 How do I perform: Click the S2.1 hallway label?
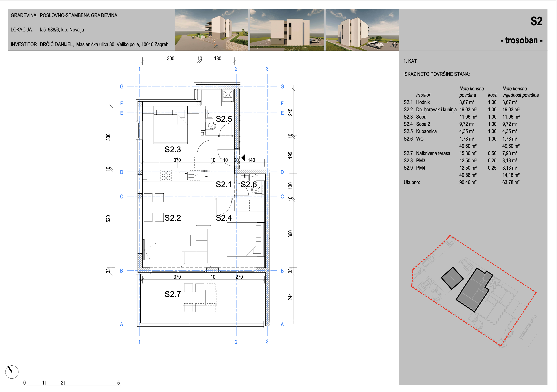pyautogui.click(x=224, y=184)
